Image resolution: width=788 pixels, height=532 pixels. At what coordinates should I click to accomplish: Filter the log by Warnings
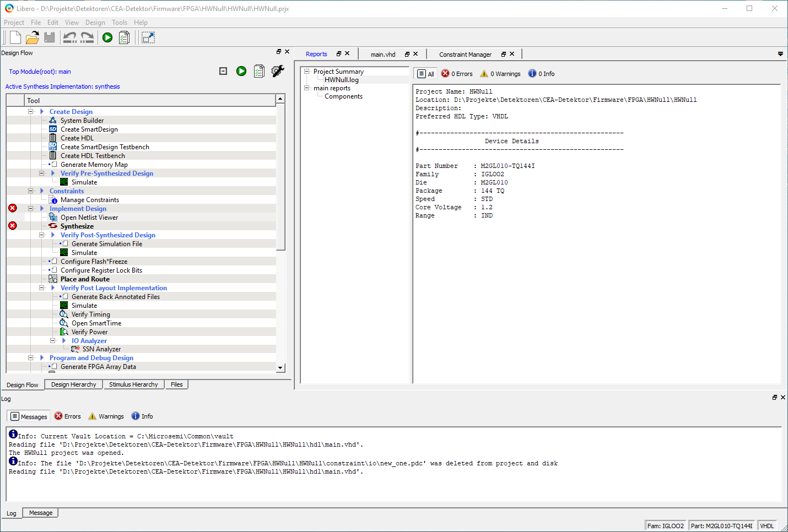click(x=106, y=416)
